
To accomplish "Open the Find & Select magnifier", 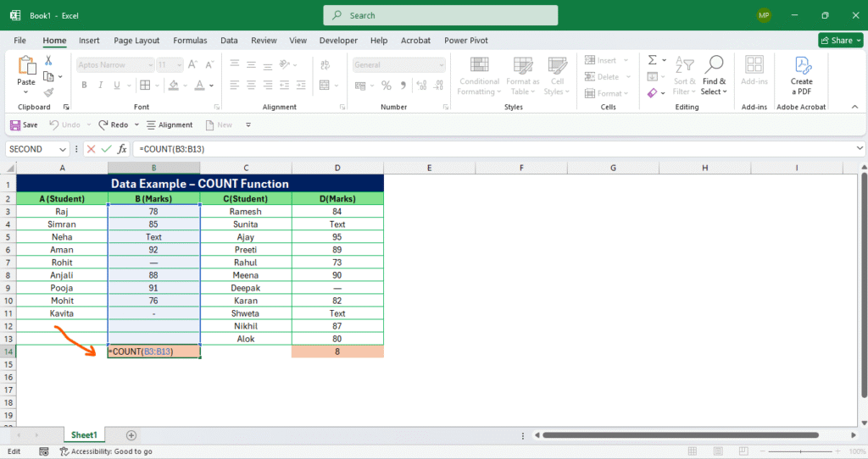I will 715,65.
